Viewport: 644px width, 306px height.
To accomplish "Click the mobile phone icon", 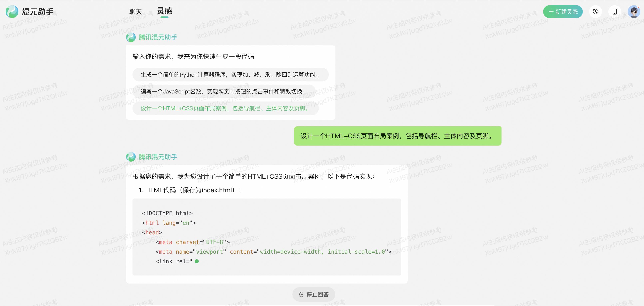I will (x=615, y=11).
